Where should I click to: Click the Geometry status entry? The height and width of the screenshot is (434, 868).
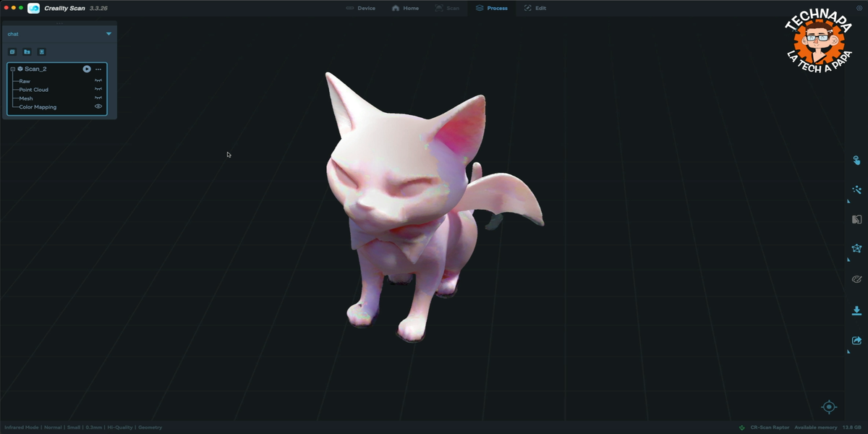point(150,427)
